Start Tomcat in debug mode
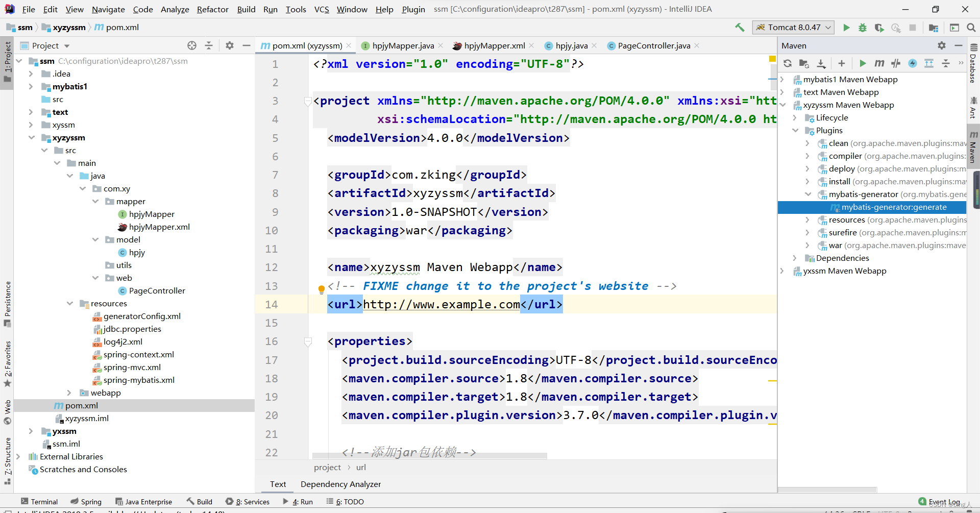This screenshot has width=980, height=513. click(863, 28)
